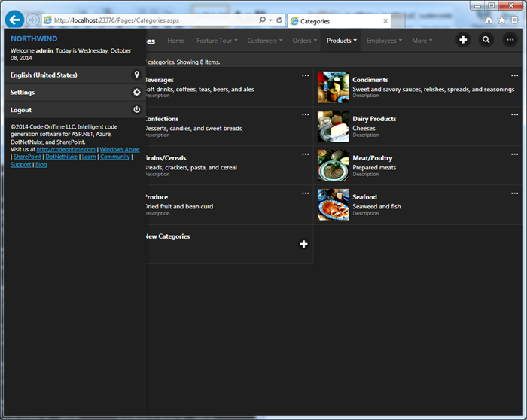Select the Dairy Products category title
The width and height of the screenshot is (527, 420).
click(x=374, y=119)
